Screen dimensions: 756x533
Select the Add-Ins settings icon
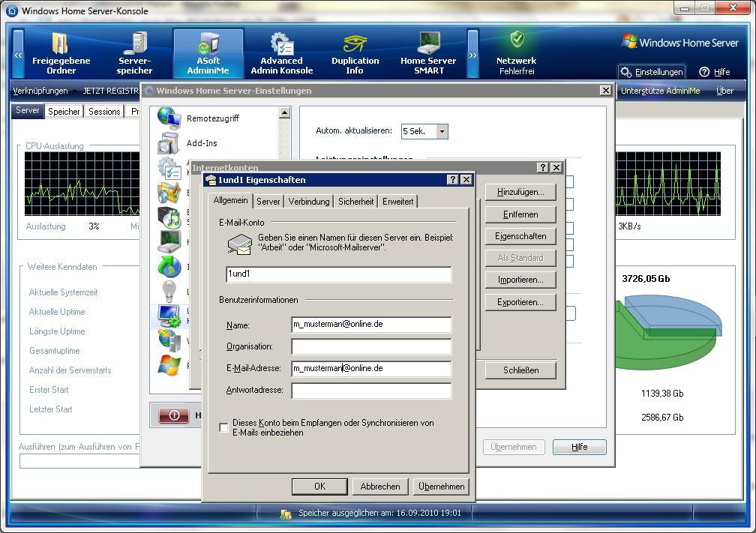pos(169,143)
